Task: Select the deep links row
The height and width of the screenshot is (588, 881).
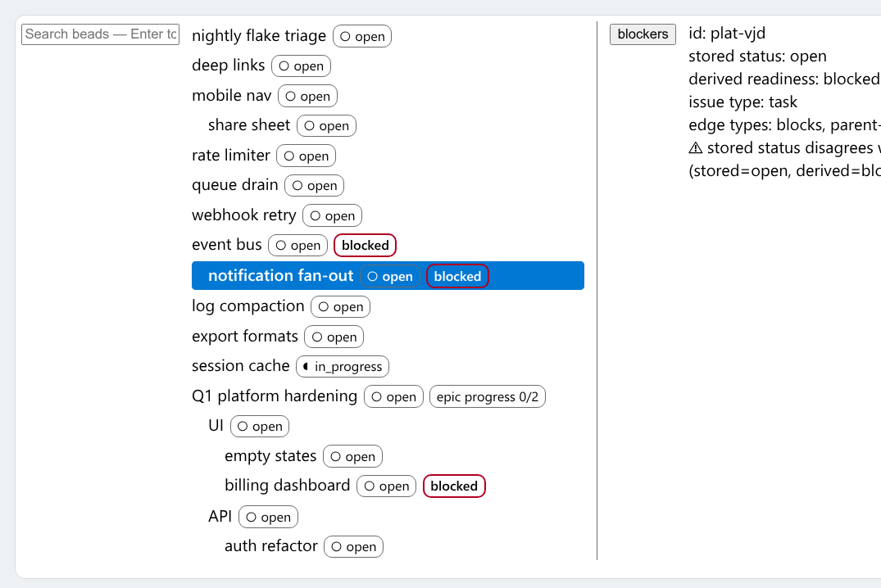Action: 388,66
